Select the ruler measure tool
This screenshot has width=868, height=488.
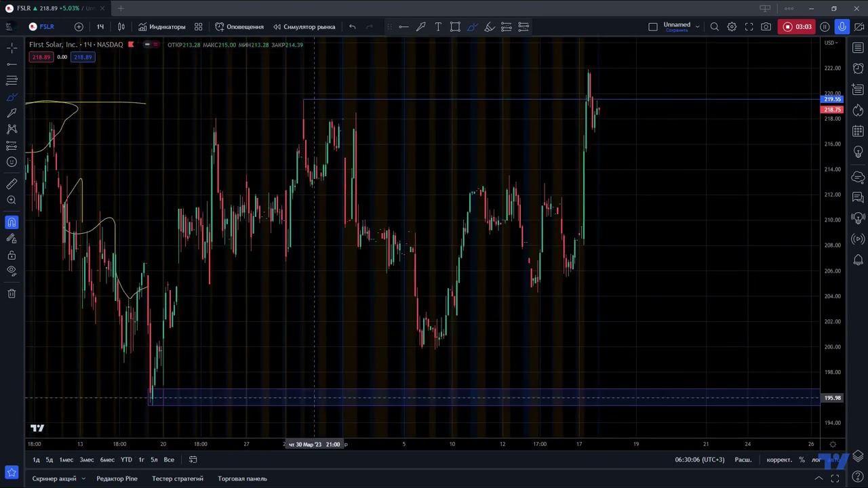[x=12, y=184]
